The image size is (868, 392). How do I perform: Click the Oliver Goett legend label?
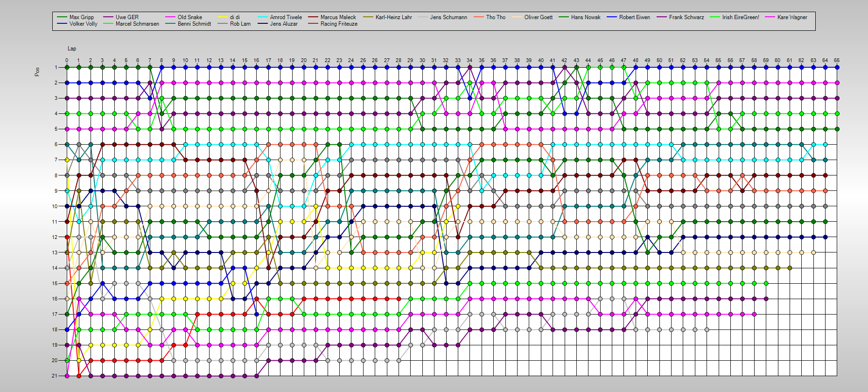coord(539,17)
